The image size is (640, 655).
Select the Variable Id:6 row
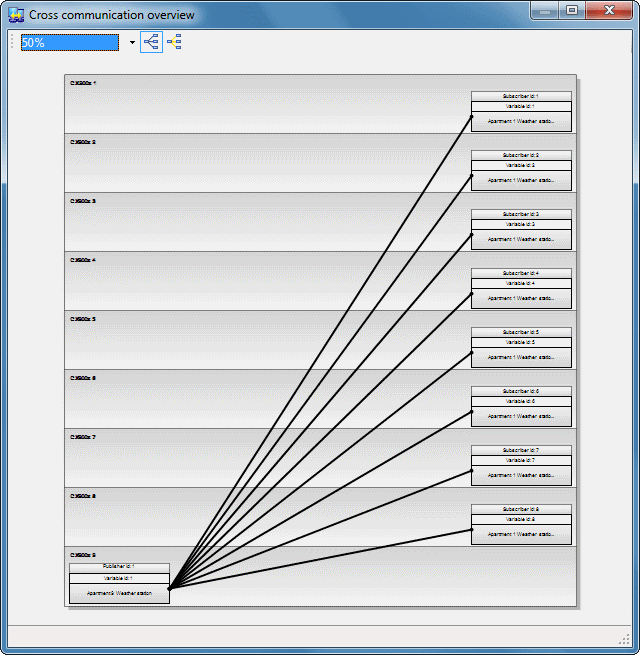(521, 401)
